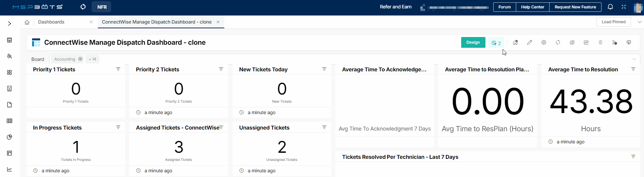Expand the left sidebar navigation
The height and width of the screenshot is (177, 644).
point(9,24)
